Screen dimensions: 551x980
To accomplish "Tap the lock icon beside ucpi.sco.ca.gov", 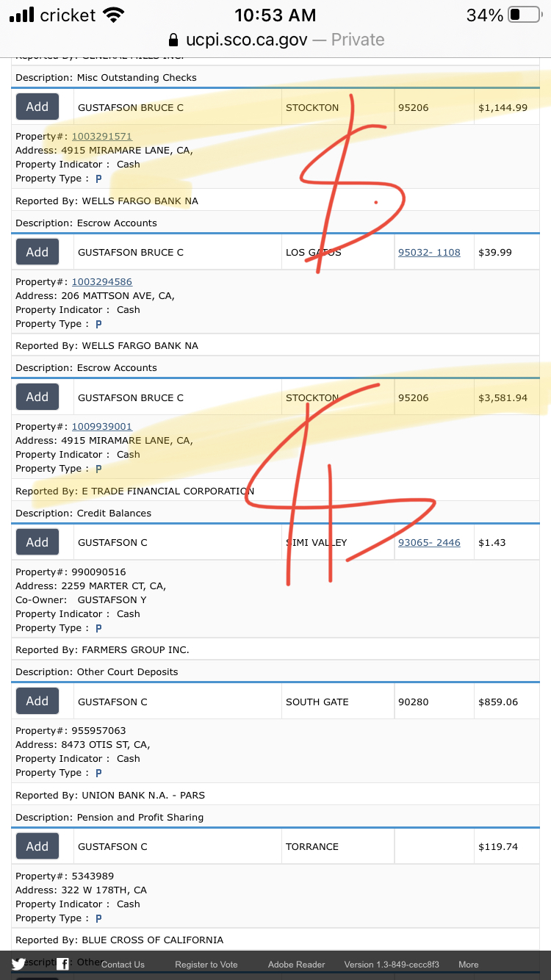I will point(173,40).
